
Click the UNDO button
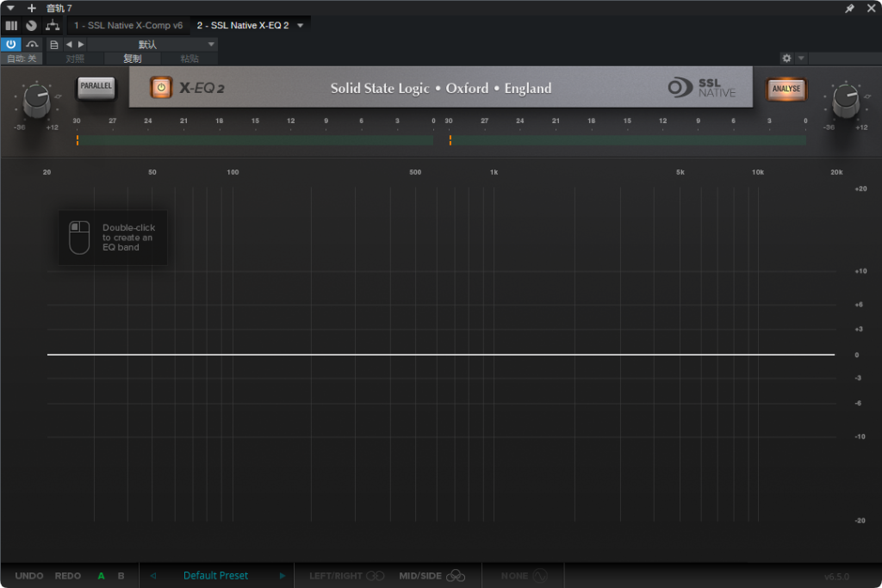click(x=29, y=576)
